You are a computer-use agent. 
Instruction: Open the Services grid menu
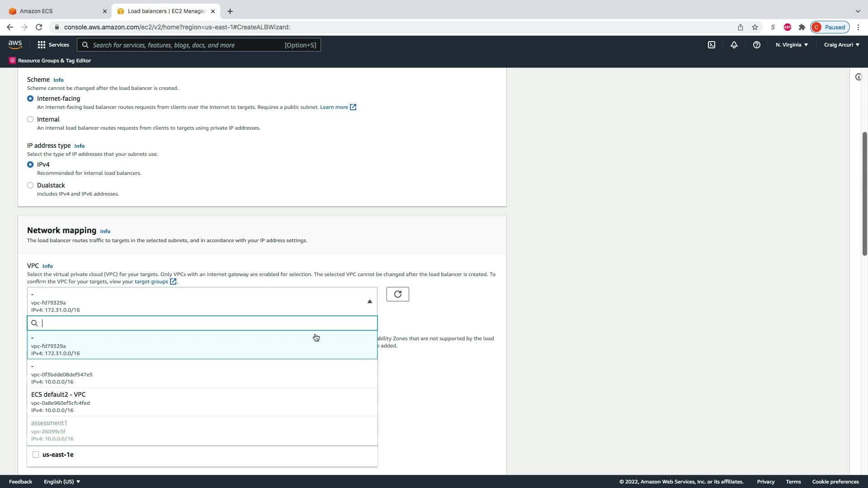coord(53,45)
